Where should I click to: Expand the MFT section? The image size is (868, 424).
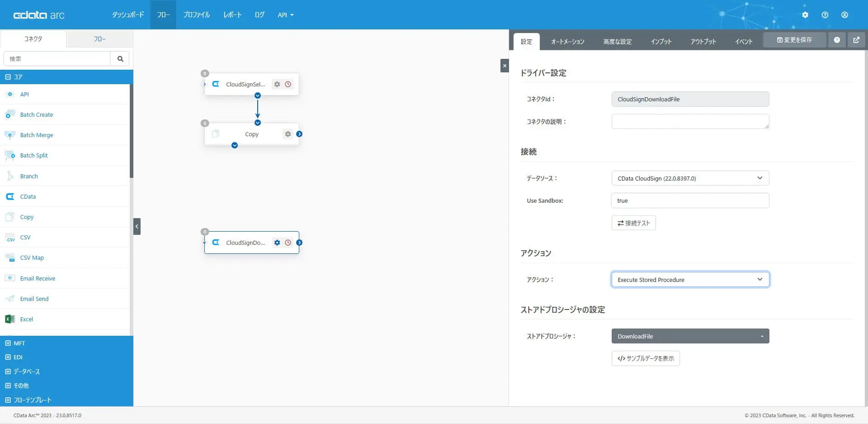tap(66, 343)
